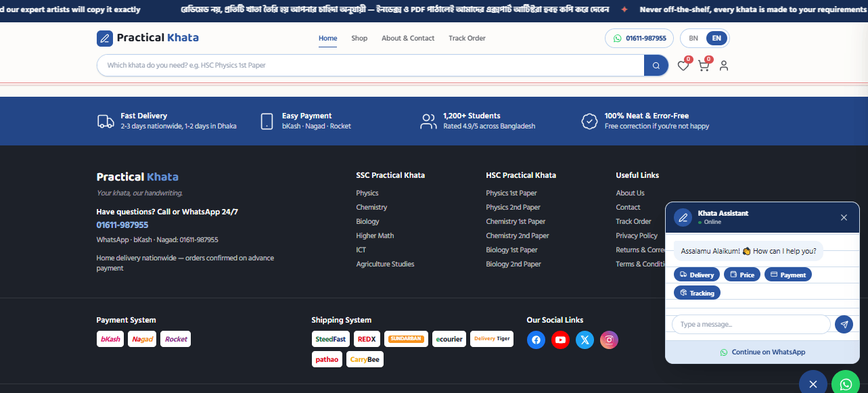The width and height of the screenshot is (868, 393).
Task: Close the Khata Assistant chat panel
Action: (x=844, y=217)
